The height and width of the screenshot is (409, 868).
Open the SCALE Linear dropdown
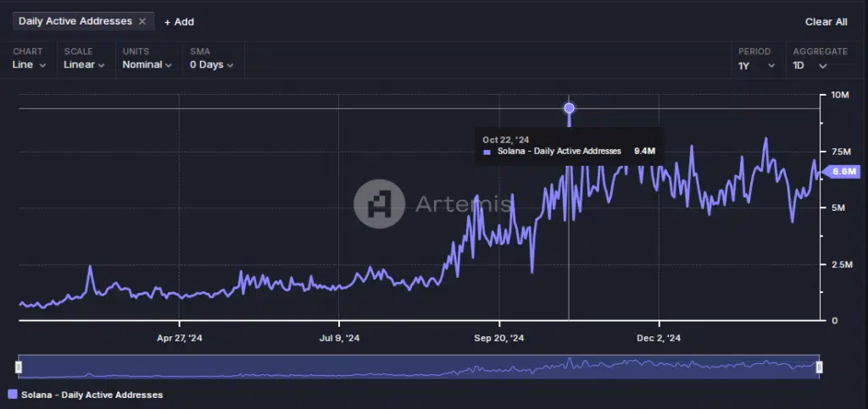(84, 64)
